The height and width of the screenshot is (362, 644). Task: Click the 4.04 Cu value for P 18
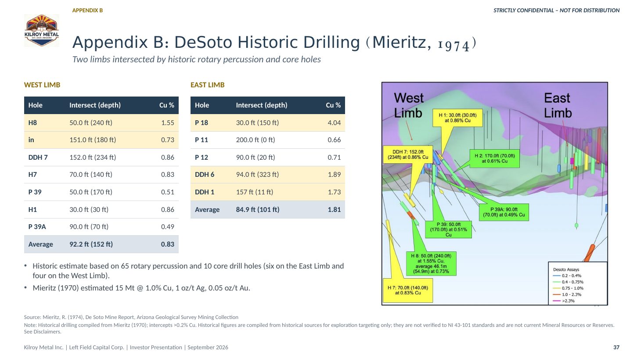pyautogui.click(x=334, y=122)
